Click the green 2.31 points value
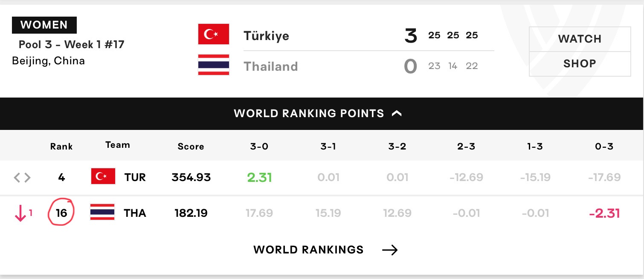This screenshot has width=644, height=279. click(259, 177)
